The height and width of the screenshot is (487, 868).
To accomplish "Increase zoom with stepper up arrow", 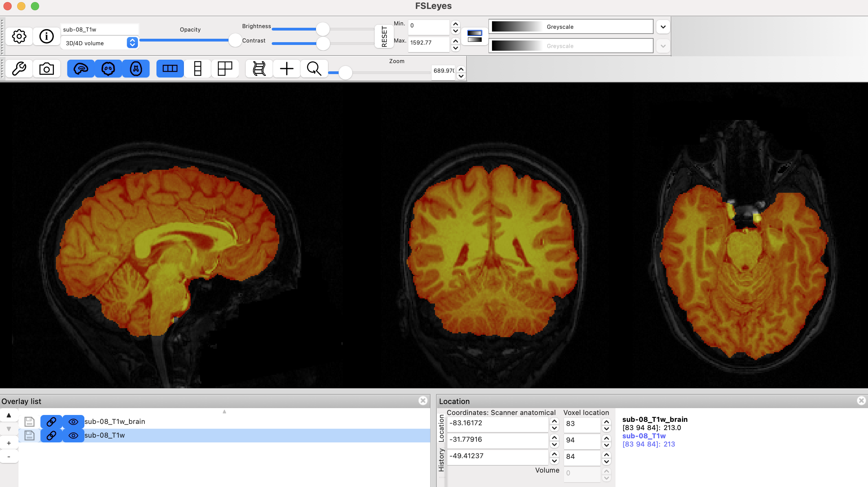I will click(461, 69).
